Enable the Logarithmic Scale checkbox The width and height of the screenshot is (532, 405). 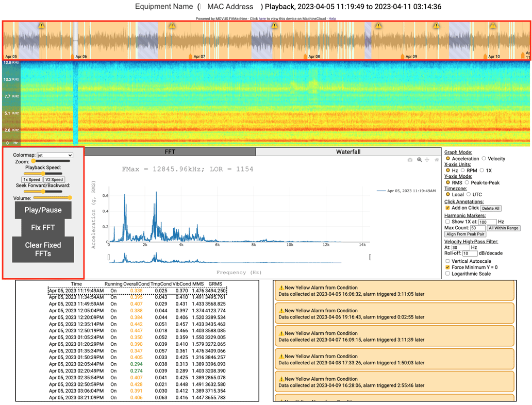(x=447, y=274)
